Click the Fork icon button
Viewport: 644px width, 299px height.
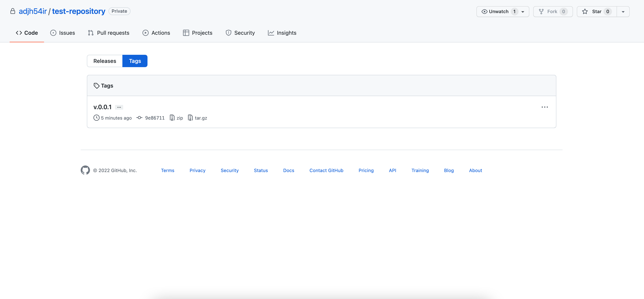(x=541, y=12)
